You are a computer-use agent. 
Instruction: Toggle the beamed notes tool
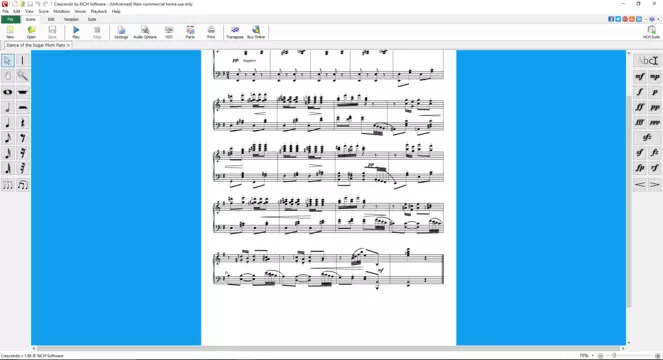click(23, 185)
